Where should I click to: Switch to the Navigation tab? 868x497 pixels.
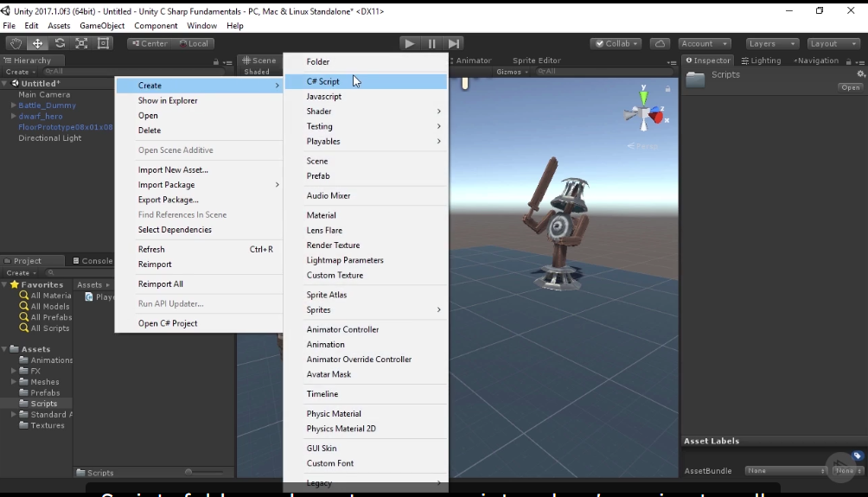(x=816, y=61)
